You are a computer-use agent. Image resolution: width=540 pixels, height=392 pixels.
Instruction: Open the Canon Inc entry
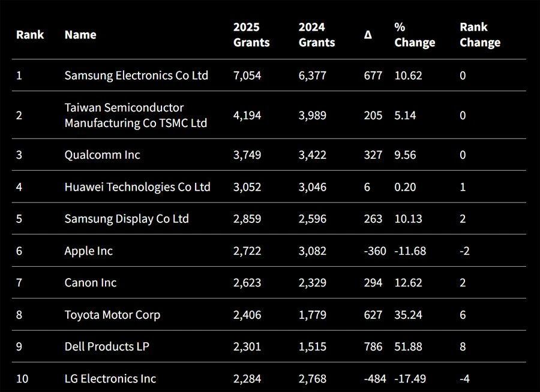point(91,282)
